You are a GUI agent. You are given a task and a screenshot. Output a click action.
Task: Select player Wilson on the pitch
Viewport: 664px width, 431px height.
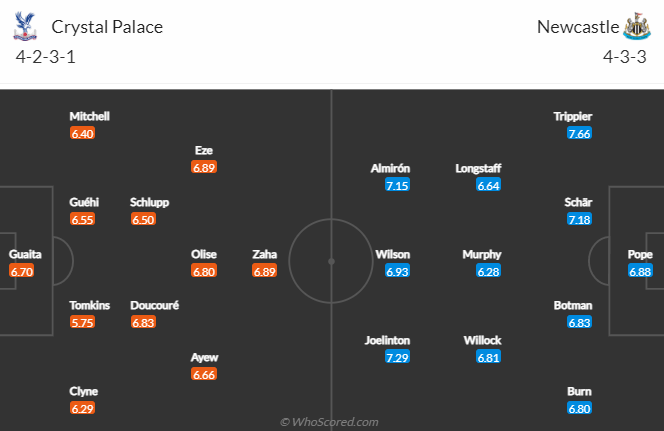393,254
